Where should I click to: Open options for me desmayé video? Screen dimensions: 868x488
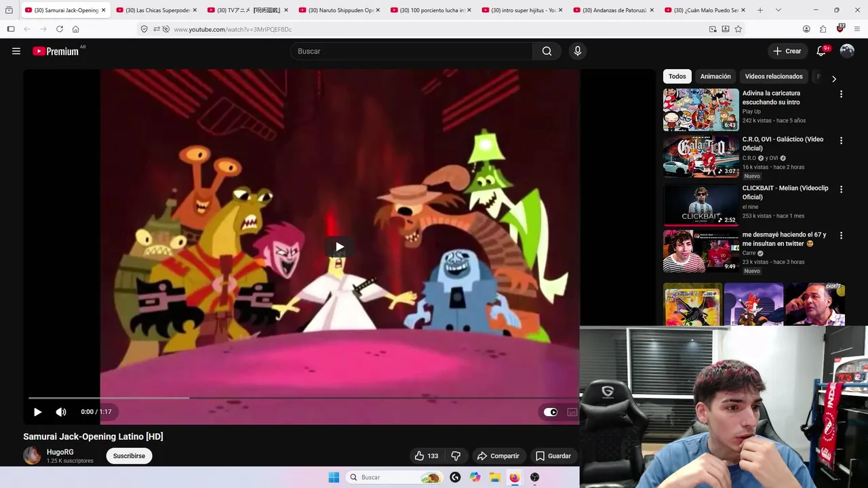point(841,235)
